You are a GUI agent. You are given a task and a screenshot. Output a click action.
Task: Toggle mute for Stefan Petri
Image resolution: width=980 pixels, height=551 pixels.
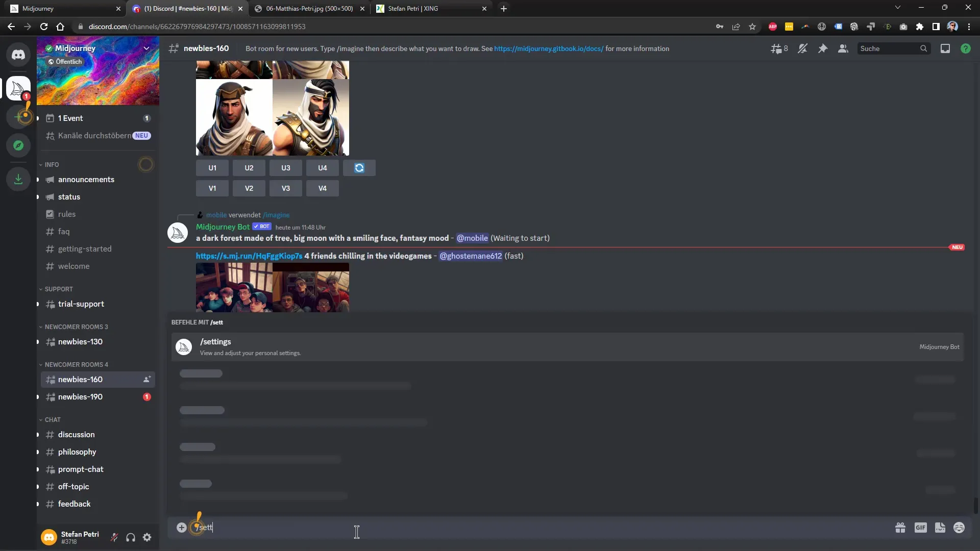tap(114, 537)
